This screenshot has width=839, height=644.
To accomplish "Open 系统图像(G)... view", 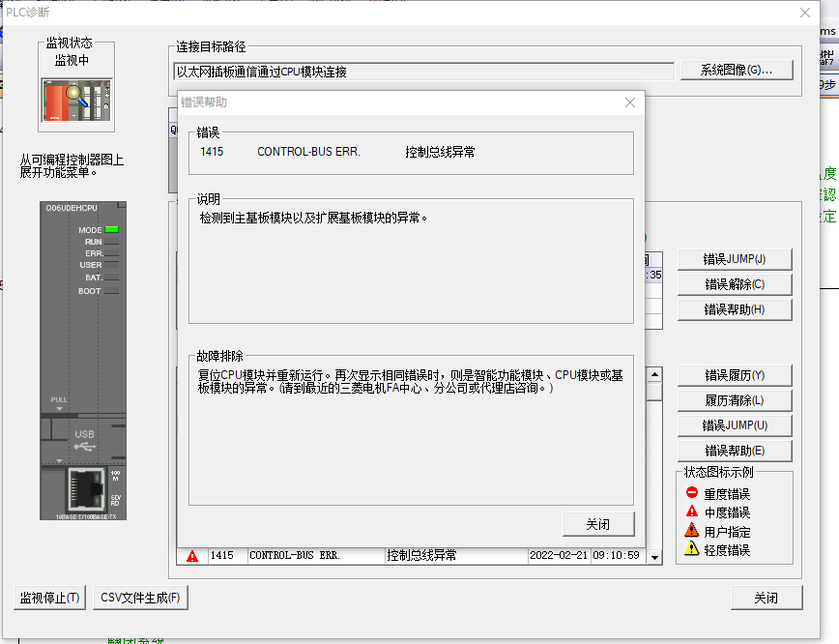I will (x=736, y=71).
